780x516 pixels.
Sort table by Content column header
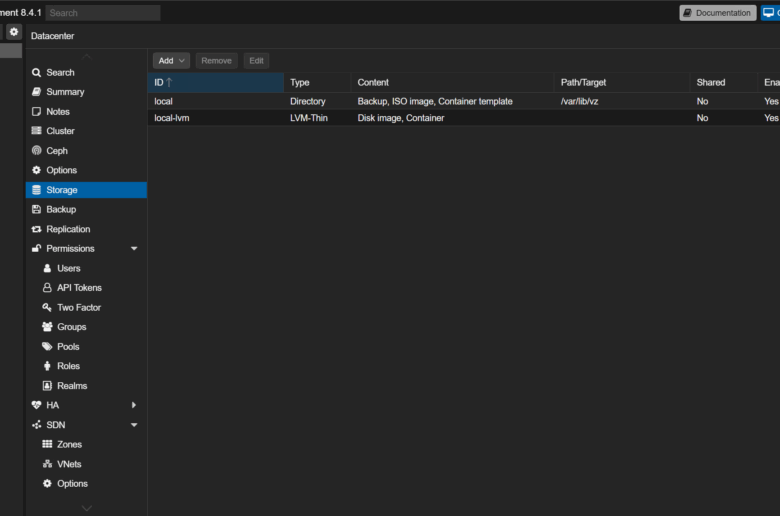[453, 83]
